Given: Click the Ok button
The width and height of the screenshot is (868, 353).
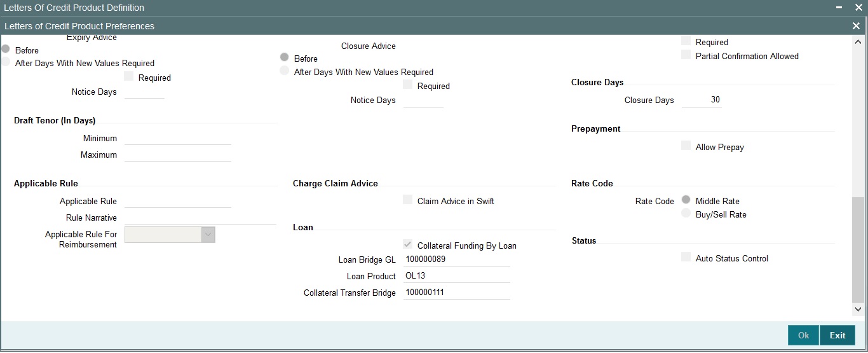Looking at the screenshot, I should coord(803,335).
